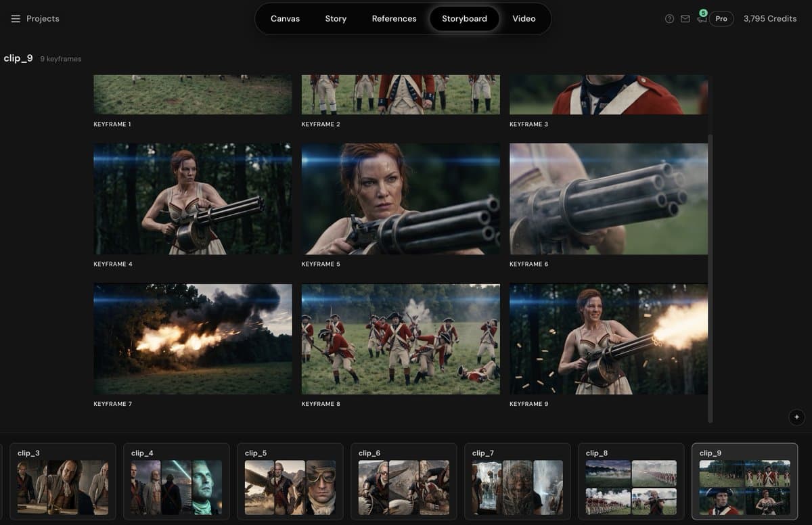This screenshot has width=812, height=525.
Task: Open the clip_8 card
Action: [631, 481]
